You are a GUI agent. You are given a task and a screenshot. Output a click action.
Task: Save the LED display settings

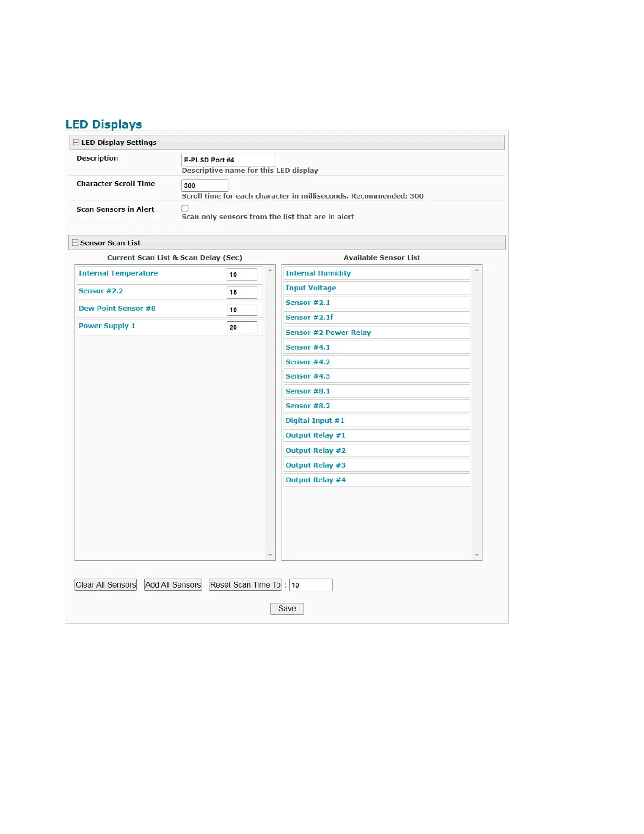(x=287, y=608)
